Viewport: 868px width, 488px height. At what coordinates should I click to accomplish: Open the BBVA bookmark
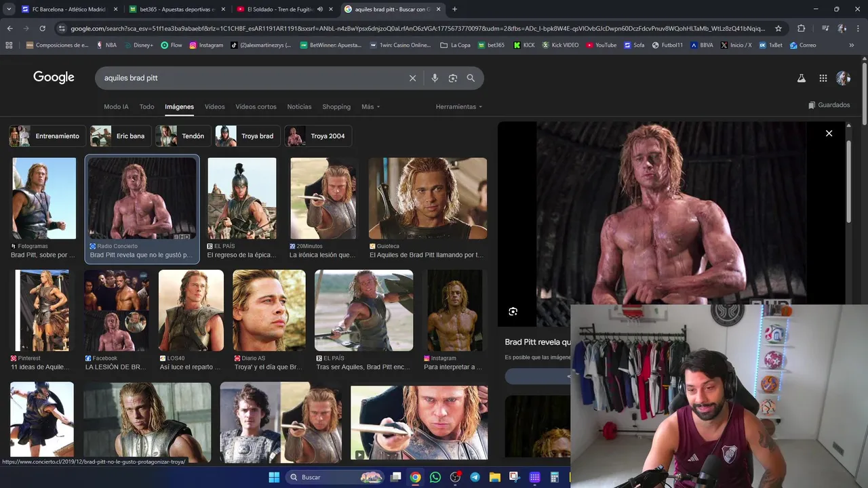click(x=702, y=45)
